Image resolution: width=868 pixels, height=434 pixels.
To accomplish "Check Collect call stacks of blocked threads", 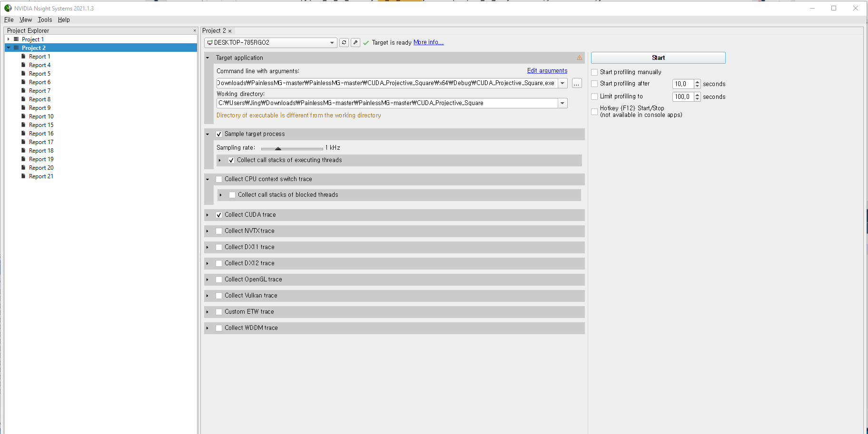I will (232, 195).
